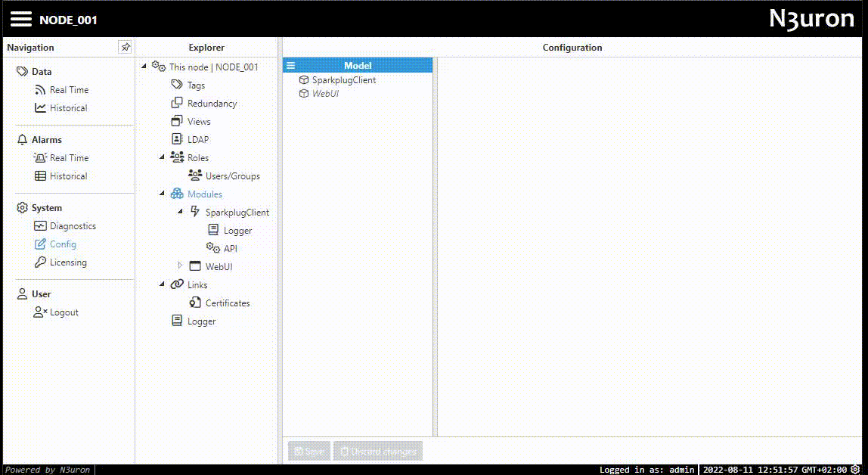The image size is (868, 475).
Task: Select bottom Logger under This node
Action: click(201, 321)
